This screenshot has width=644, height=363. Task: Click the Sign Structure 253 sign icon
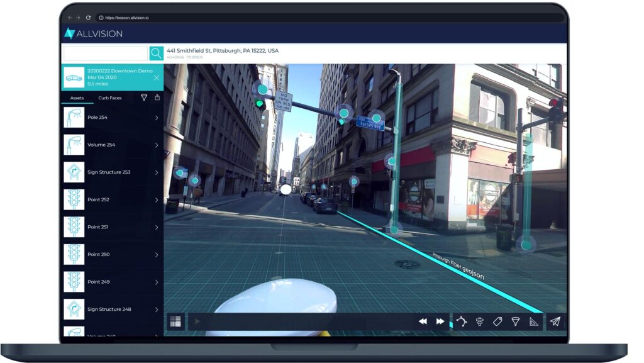point(74,172)
